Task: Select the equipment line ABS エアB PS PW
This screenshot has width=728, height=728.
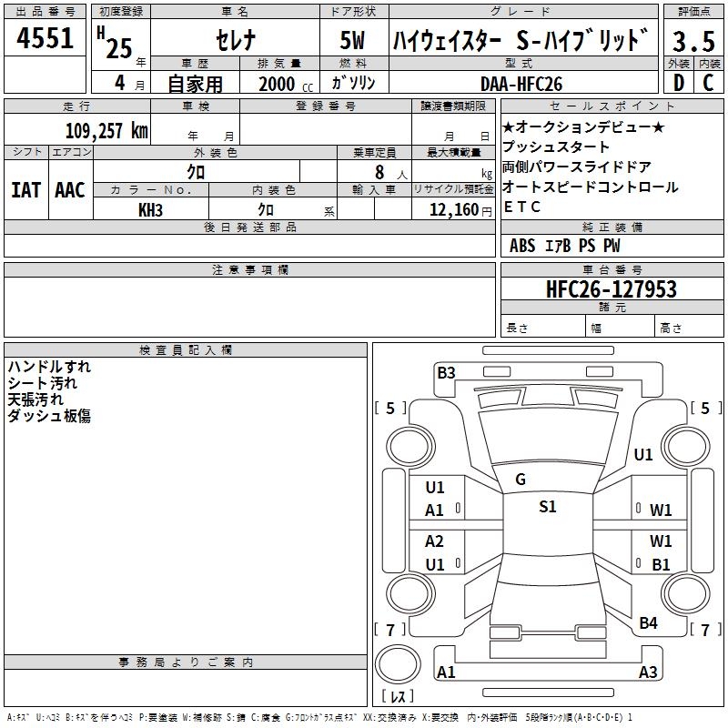Action: (564, 246)
